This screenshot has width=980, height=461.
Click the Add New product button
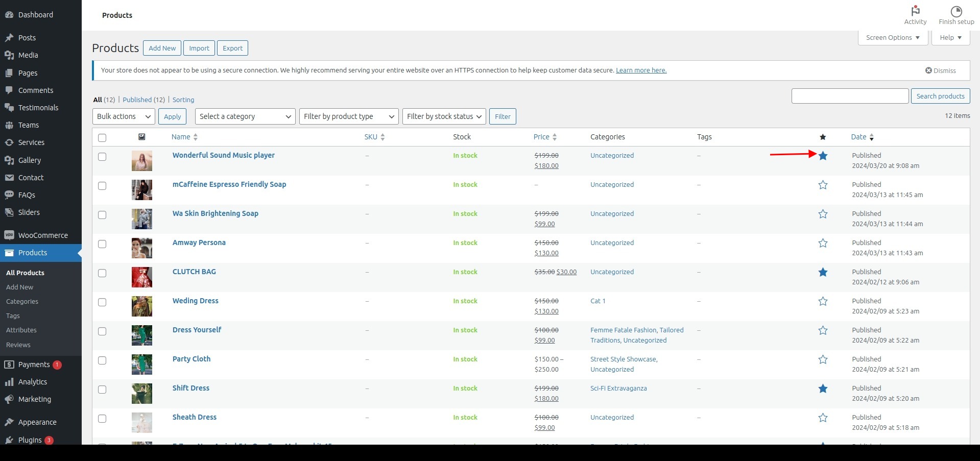[162, 48]
